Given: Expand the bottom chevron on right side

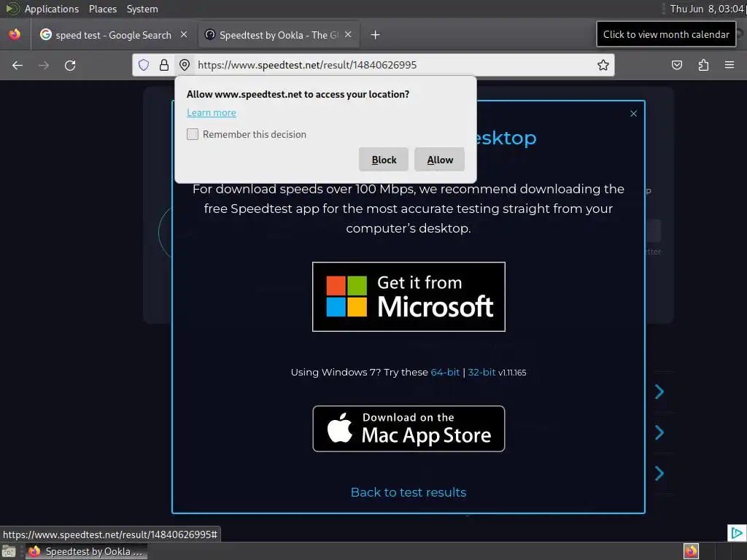Looking at the screenshot, I should tap(659, 473).
